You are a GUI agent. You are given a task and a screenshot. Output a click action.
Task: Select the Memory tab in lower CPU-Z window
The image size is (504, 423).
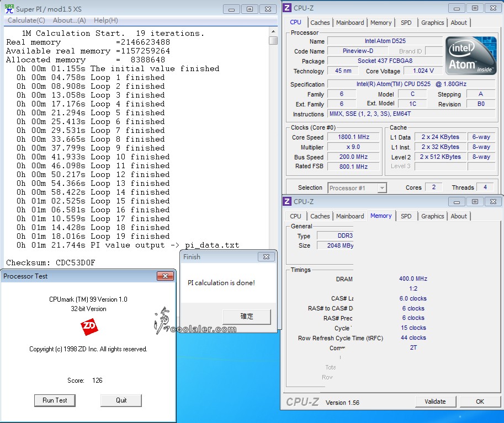tap(381, 216)
